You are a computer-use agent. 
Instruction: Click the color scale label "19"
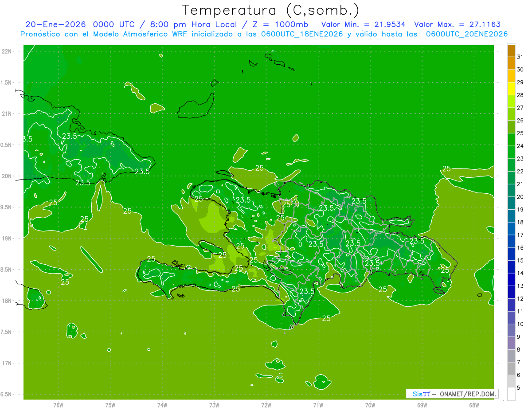pos(520,209)
